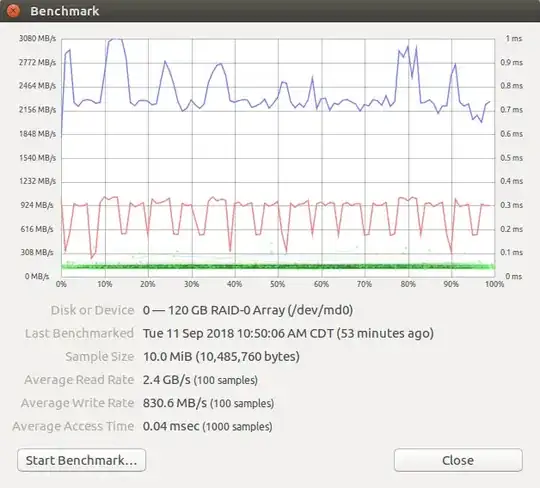Screen dimensions: 540x488
Task: Click the 10% x-axis label
Action: 105,284
